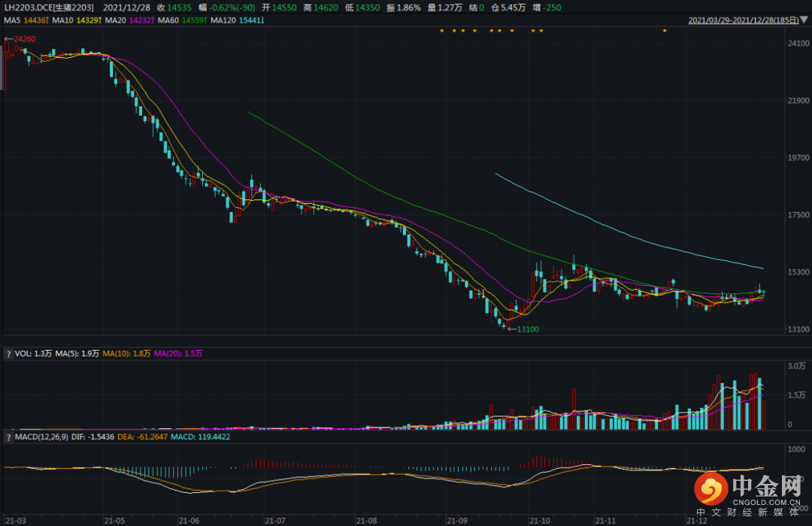Click the 21-06 date axis label
Viewport: 812px width, 526px height.
point(189,519)
